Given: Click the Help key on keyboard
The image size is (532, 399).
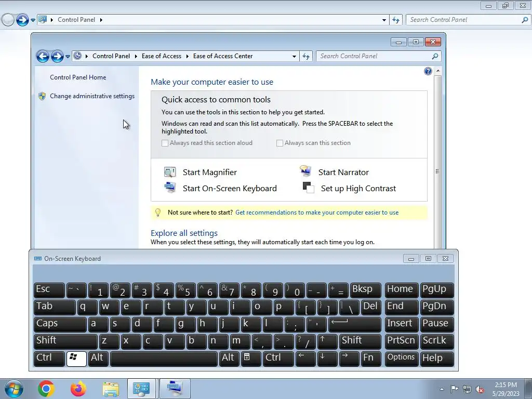Looking at the screenshot, I should tap(437, 358).
